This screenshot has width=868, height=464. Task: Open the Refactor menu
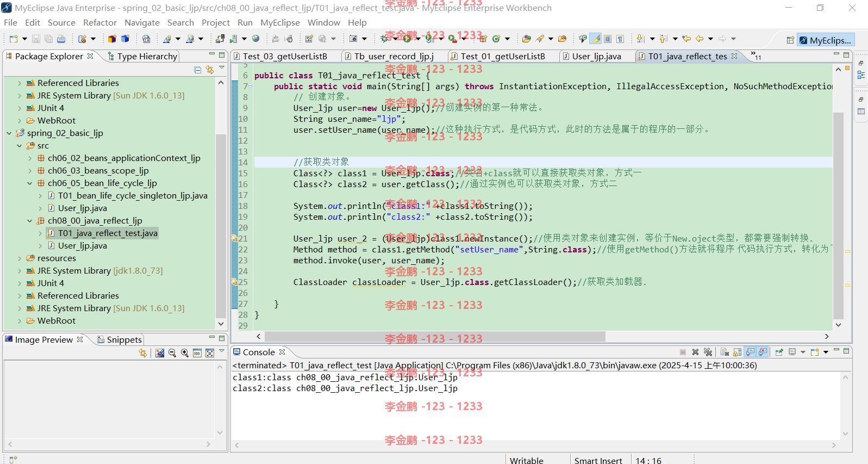(x=99, y=22)
